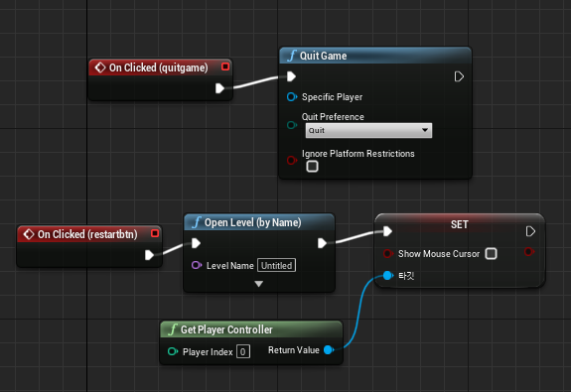The image size is (571, 392).
Task: Toggle the Show Mouse Cursor checkbox
Action: [x=491, y=254]
